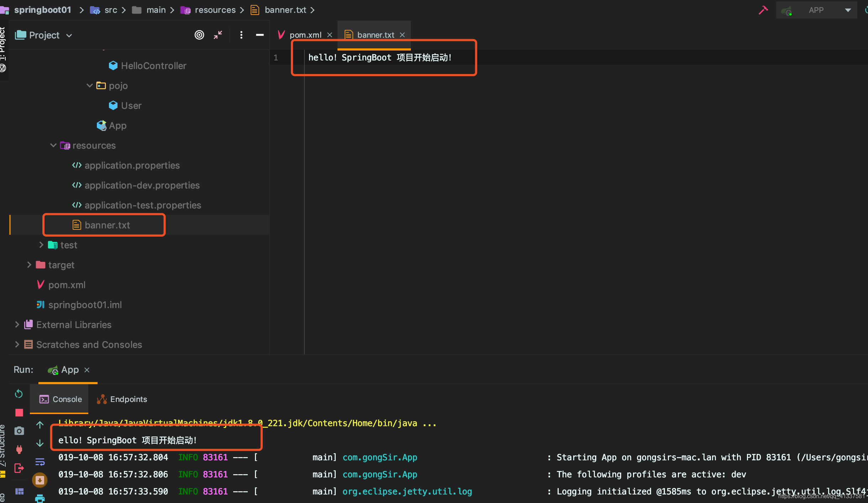
Task: Open the Project view dropdown
Action: [44, 35]
